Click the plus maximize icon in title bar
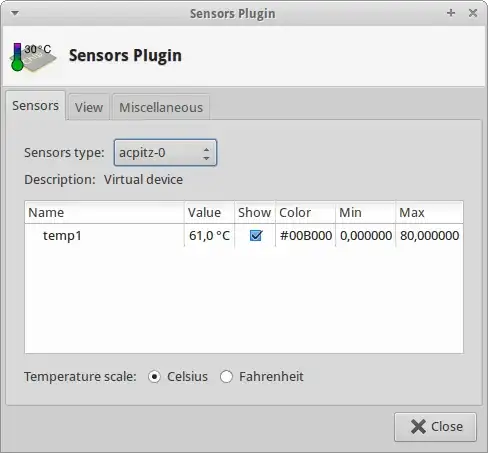The image size is (488, 453). coord(451,13)
